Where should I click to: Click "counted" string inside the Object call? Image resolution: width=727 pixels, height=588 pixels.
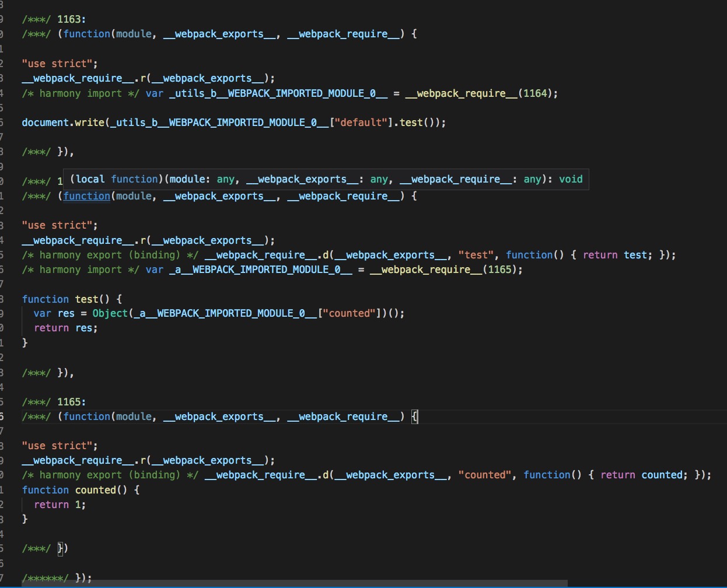tap(349, 313)
